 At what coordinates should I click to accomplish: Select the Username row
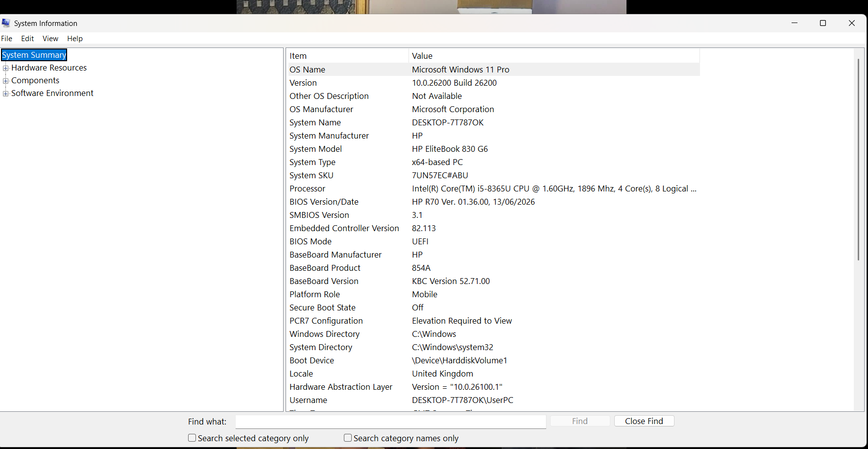coord(493,400)
